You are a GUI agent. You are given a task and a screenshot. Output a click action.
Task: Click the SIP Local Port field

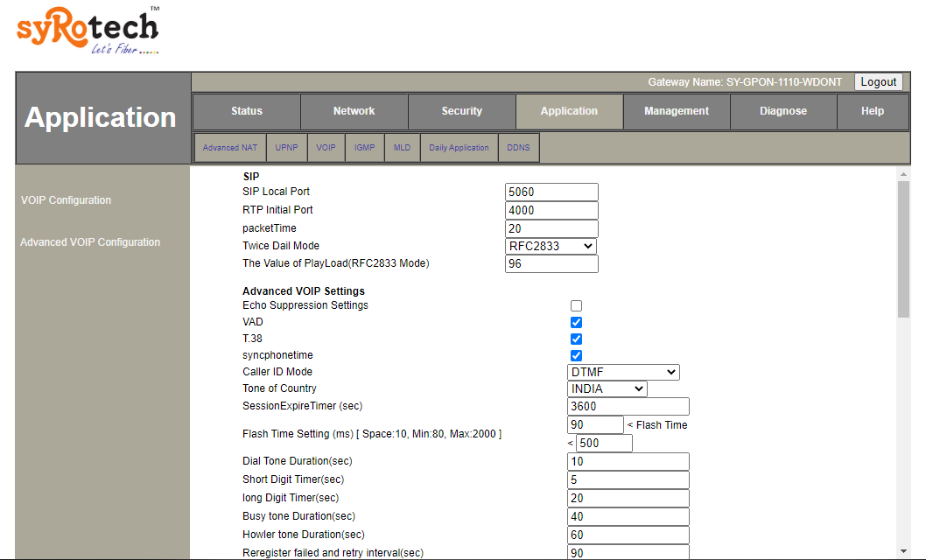551,192
